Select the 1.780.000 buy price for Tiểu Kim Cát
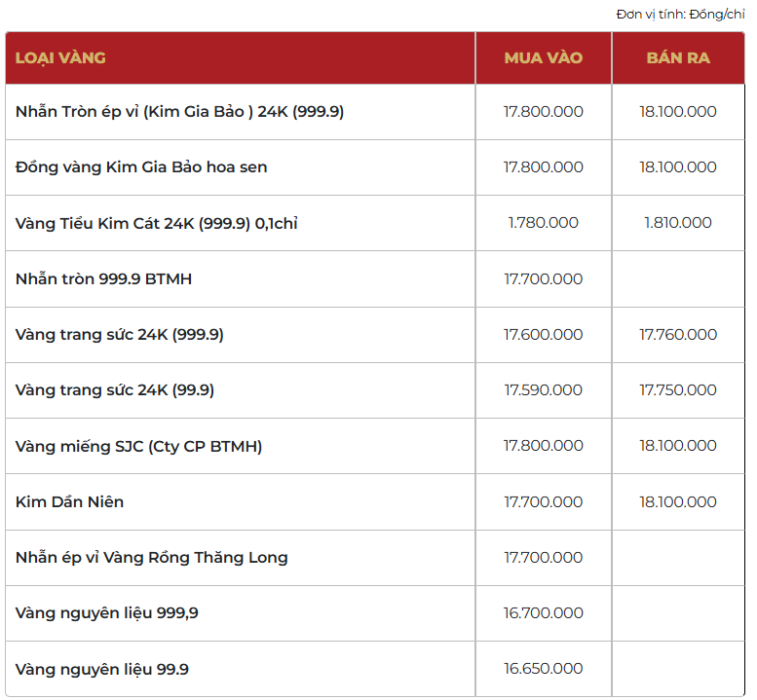 click(543, 223)
